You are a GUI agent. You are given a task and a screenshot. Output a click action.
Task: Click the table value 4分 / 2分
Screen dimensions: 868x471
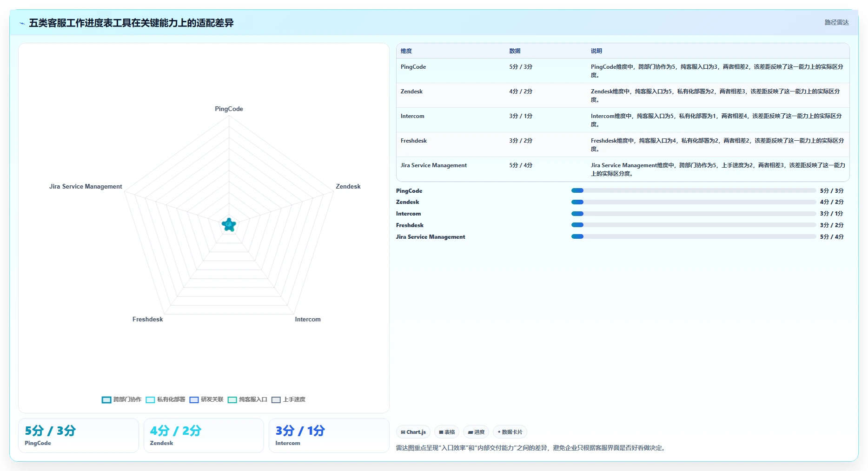tap(521, 92)
